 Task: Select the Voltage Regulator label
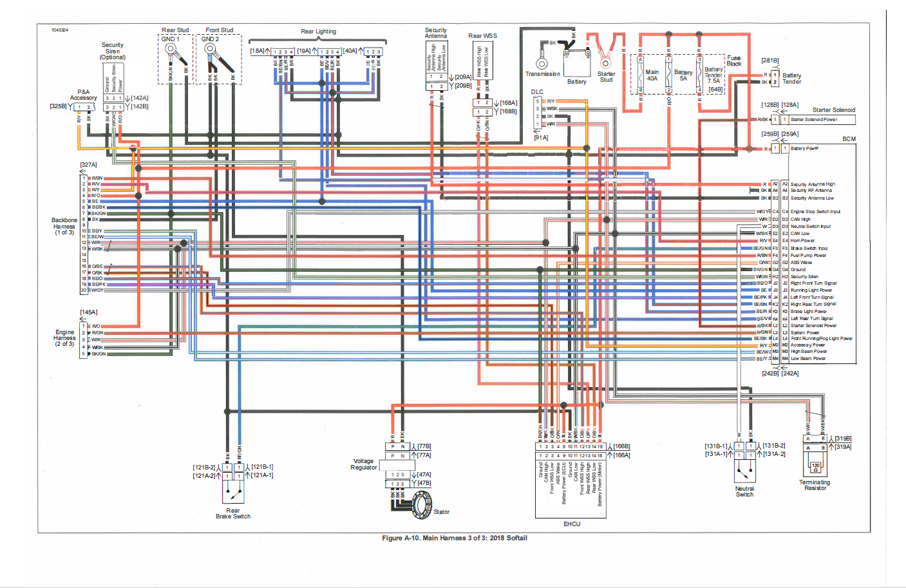point(364,464)
